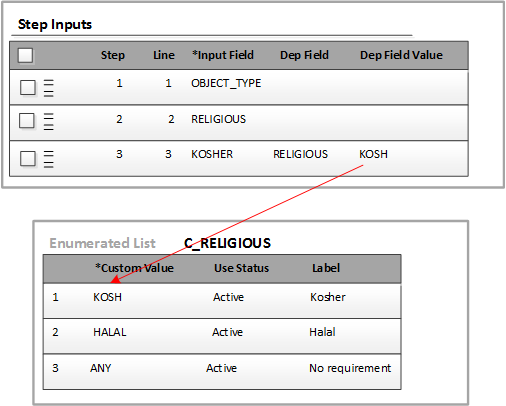Sort by the Line column header
506x406 pixels.
[164, 55]
